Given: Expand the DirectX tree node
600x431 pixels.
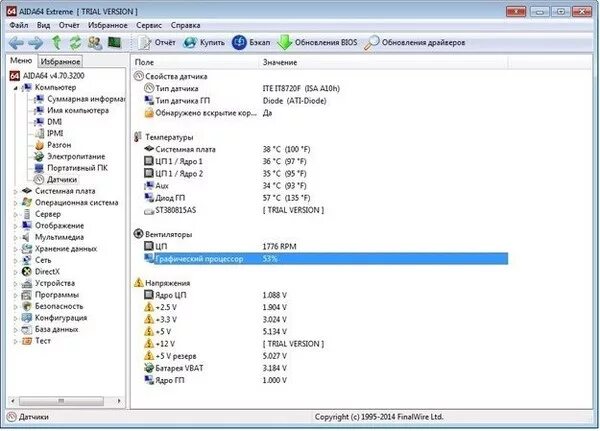Looking at the screenshot, I should [16, 272].
